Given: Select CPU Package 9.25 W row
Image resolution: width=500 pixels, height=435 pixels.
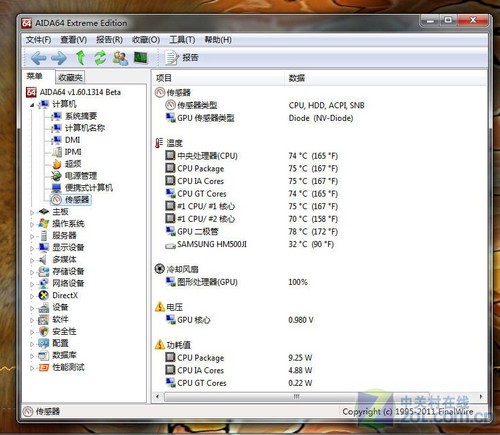Looking at the screenshot, I should (239, 358).
